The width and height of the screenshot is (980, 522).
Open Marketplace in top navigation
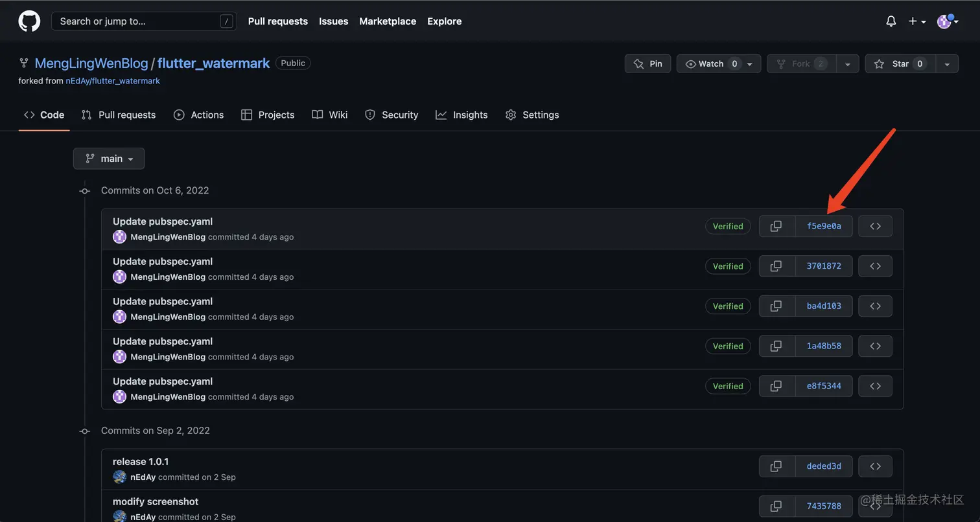388,21
